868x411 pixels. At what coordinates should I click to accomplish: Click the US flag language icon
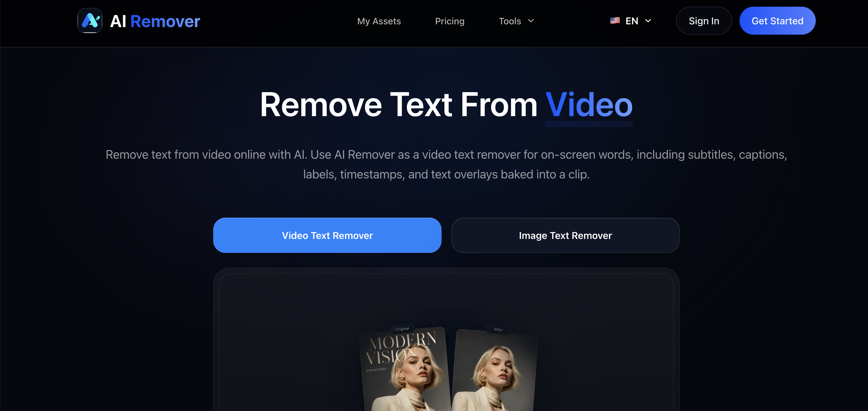click(x=615, y=21)
